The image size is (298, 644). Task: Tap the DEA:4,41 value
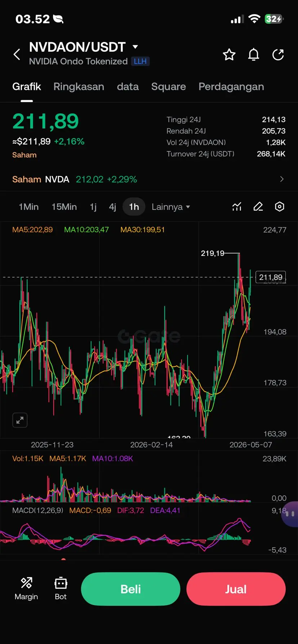click(165, 510)
